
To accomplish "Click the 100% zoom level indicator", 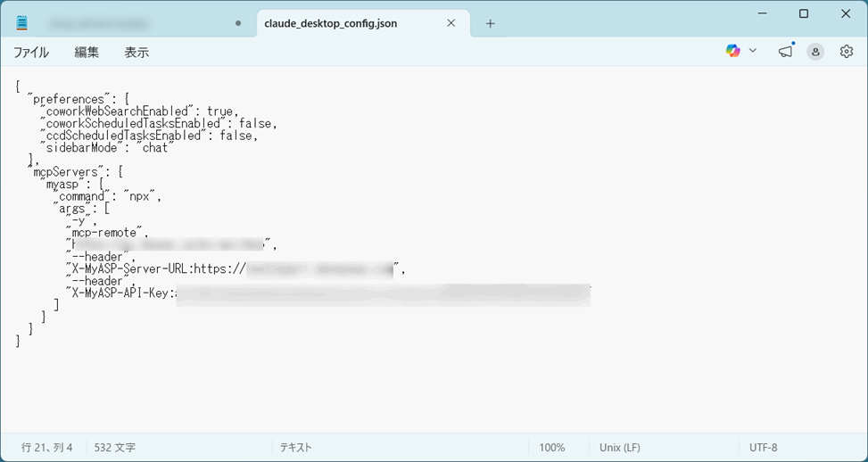I will tap(551, 448).
